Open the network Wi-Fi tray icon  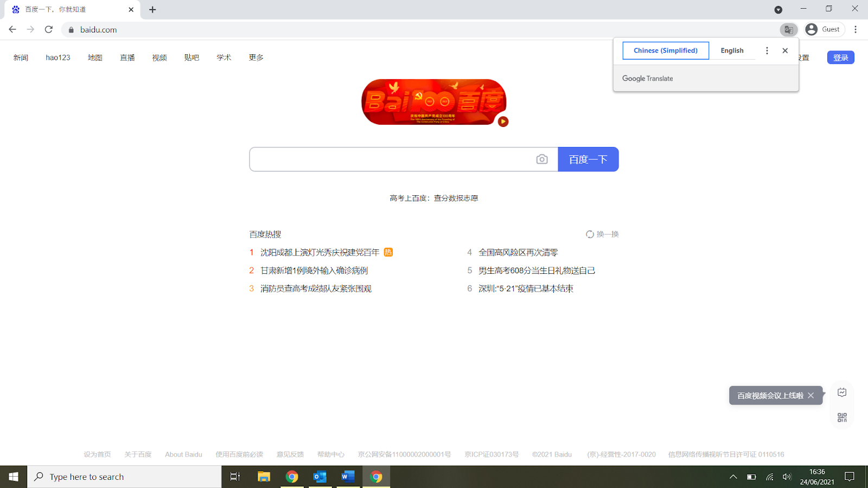[769, 477]
